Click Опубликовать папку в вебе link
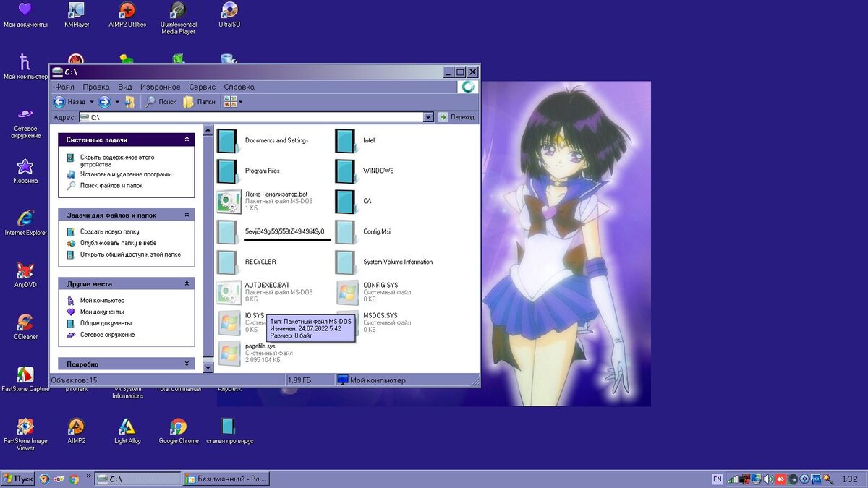This screenshot has height=488, width=868. click(x=119, y=243)
